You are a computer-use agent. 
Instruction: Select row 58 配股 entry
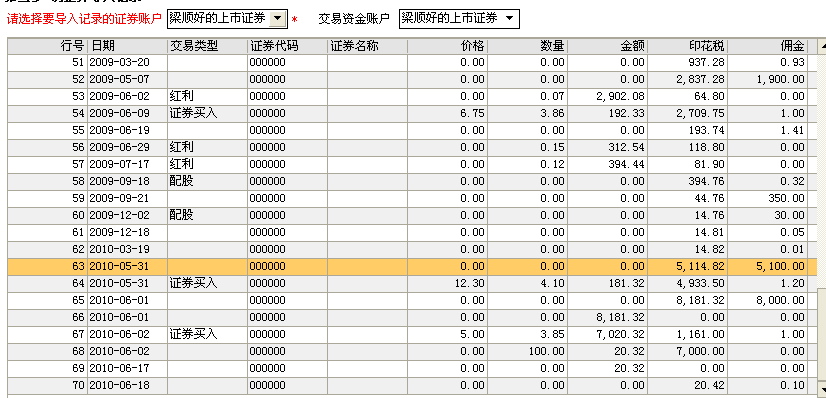click(407, 181)
